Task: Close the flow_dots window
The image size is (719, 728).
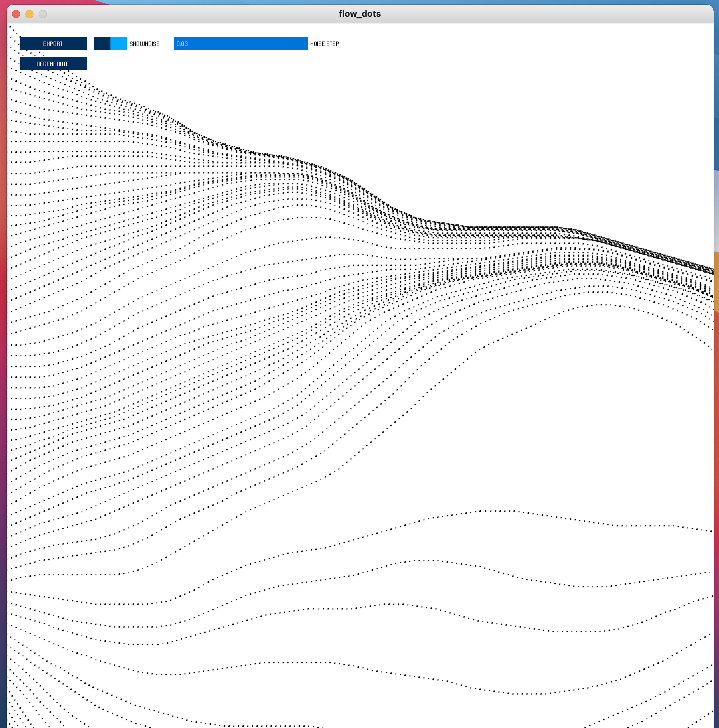Action: tap(16, 14)
